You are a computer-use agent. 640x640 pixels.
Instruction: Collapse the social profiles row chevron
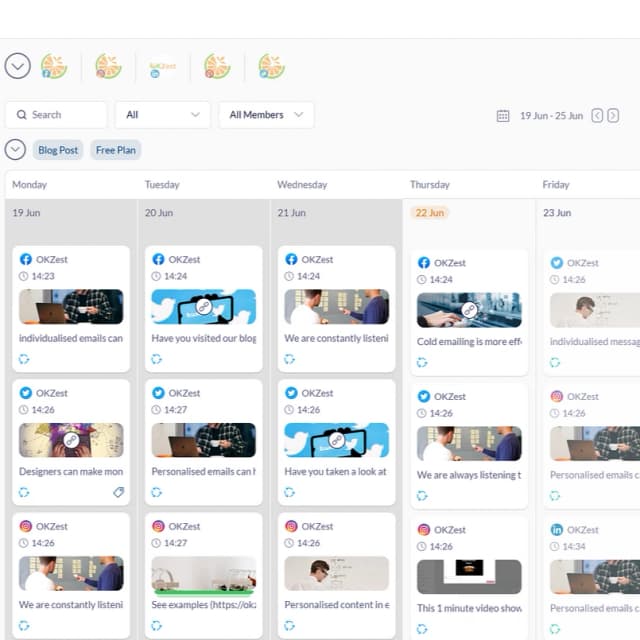point(17,66)
